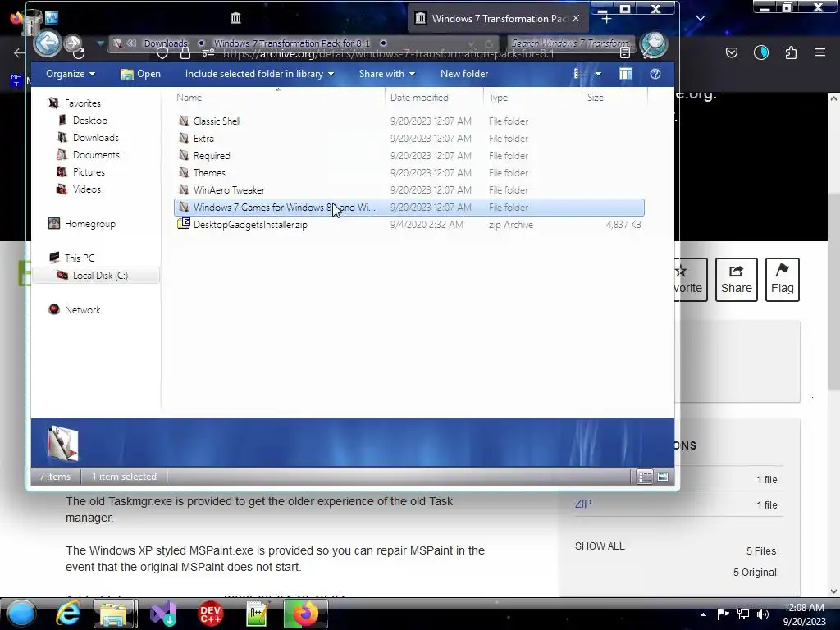Open volume speaker icon in tray
The width and height of the screenshot is (840, 630).
(763, 614)
